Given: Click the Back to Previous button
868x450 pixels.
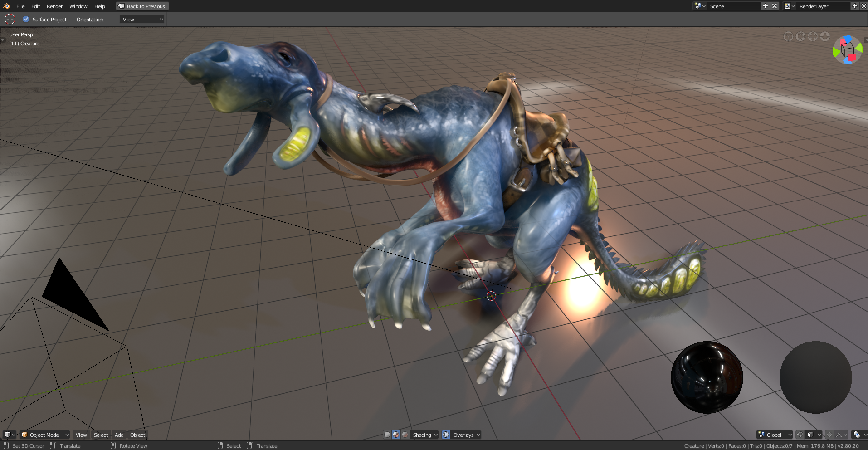Looking at the screenshot, I should [x=142, y=6].
